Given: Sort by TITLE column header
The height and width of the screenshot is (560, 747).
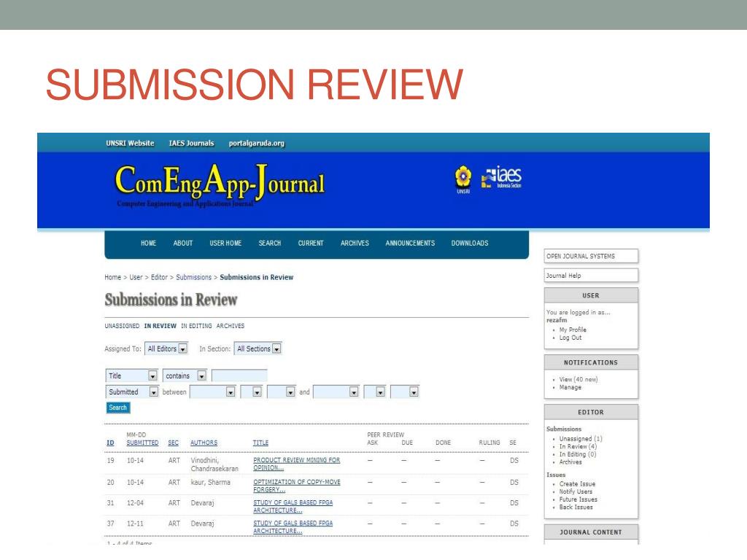Looking at the screenshot, I should coord(260,443).
